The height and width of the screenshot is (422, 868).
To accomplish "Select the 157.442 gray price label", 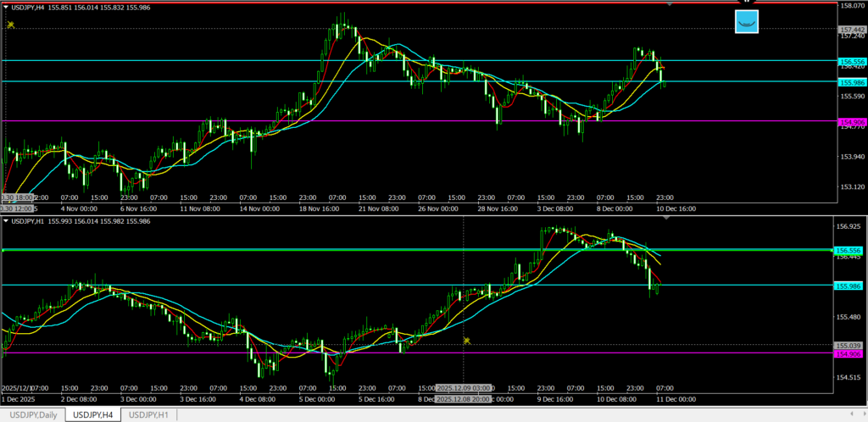I will (850, 30).
